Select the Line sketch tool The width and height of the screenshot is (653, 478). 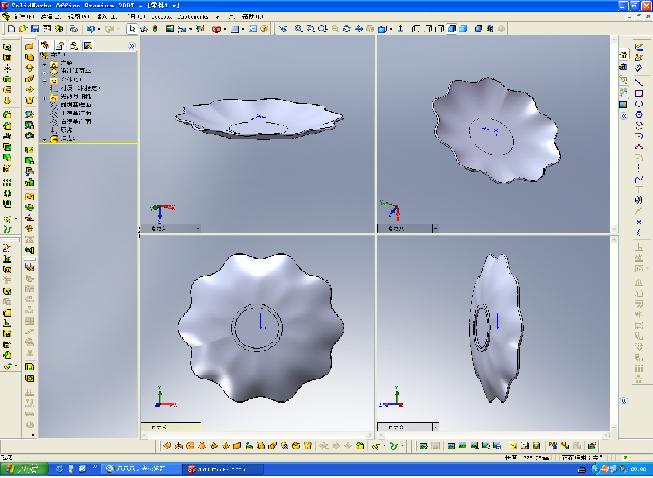tap(638, 82)
